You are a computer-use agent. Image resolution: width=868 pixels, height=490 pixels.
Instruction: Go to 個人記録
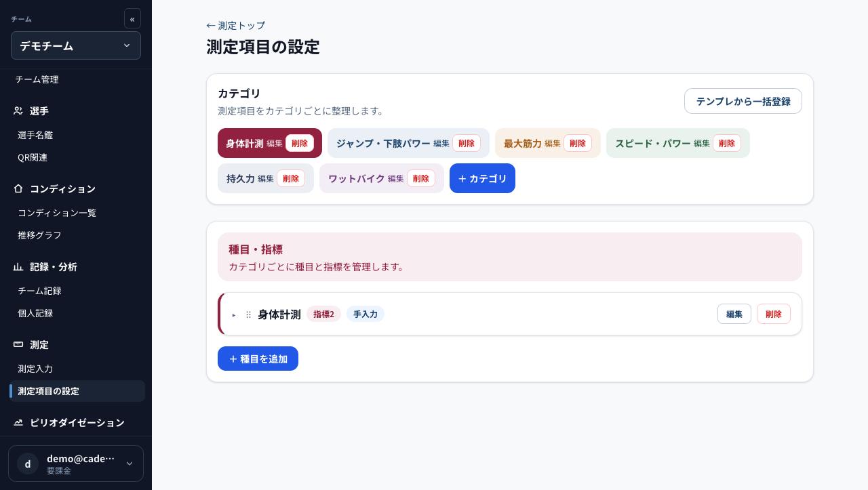[x=35, y=313]
